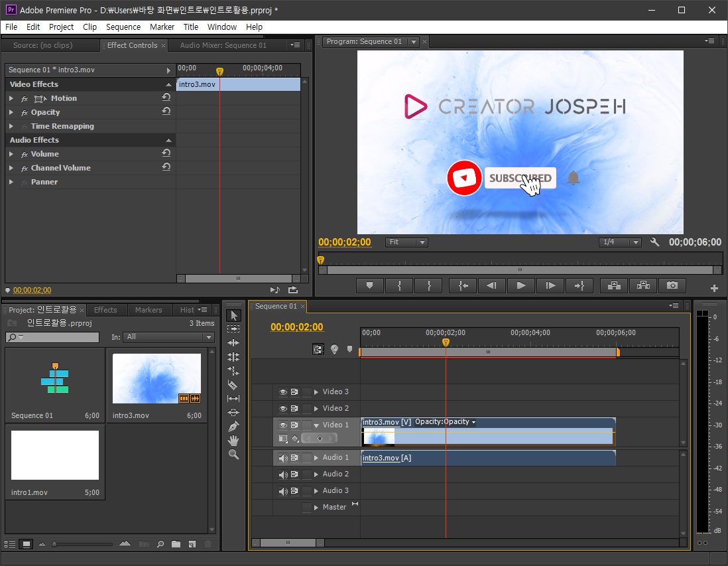This screenshot has width=728, height=566.
Task: Open the Fit zoom level dropdown
Action: coord(406,242)
